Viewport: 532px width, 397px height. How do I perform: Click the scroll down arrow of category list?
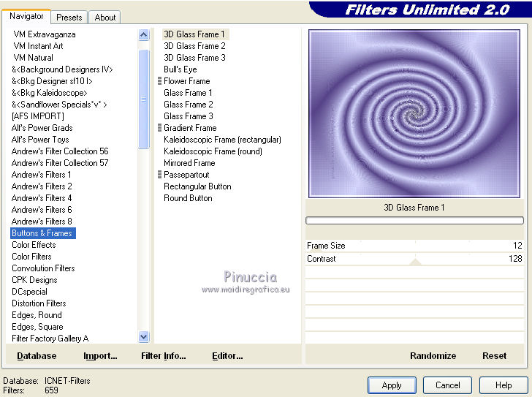[x=144, y=336]
